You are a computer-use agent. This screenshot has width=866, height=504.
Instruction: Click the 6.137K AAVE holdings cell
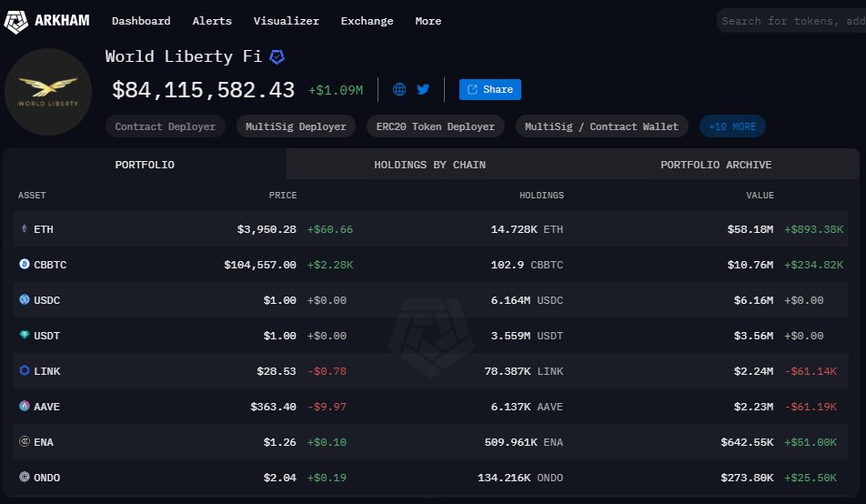tap(527, 406)
